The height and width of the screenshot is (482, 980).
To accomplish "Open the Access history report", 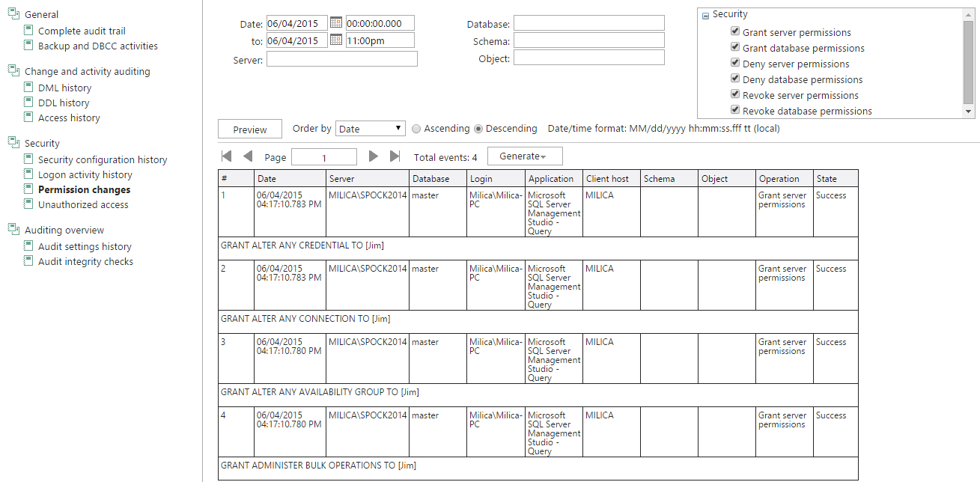I will tap(69, 118).
